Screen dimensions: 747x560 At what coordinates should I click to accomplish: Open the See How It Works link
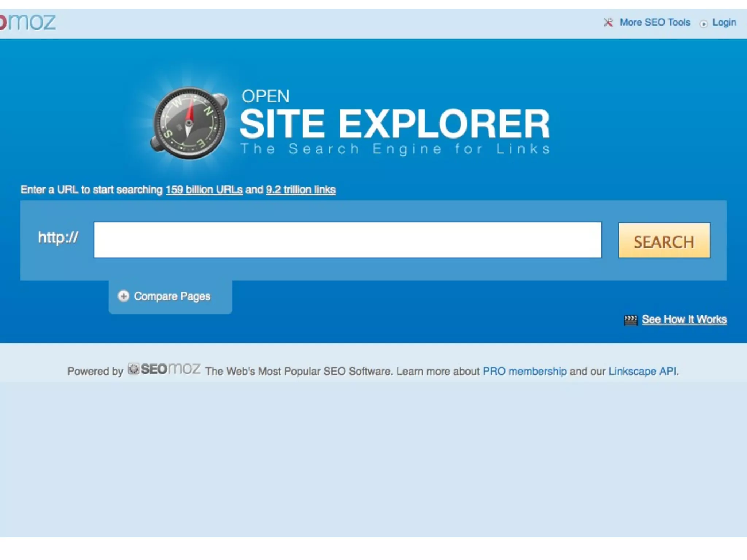684,319
